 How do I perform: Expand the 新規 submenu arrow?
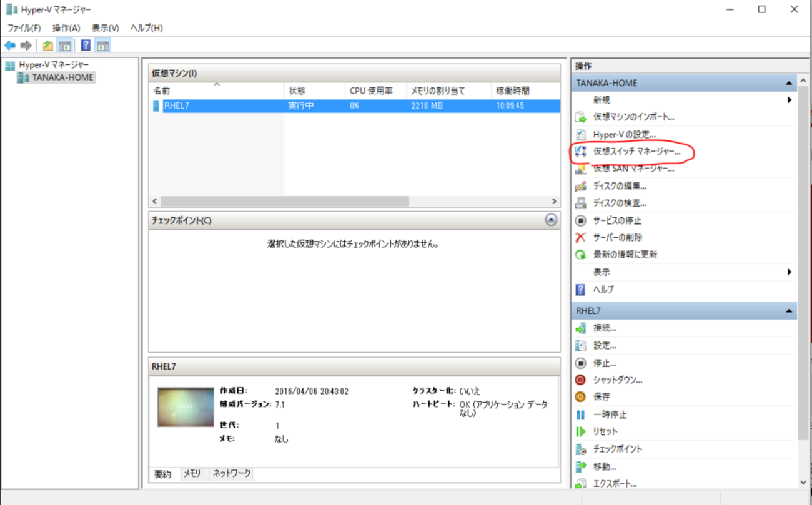coord(790,100)
